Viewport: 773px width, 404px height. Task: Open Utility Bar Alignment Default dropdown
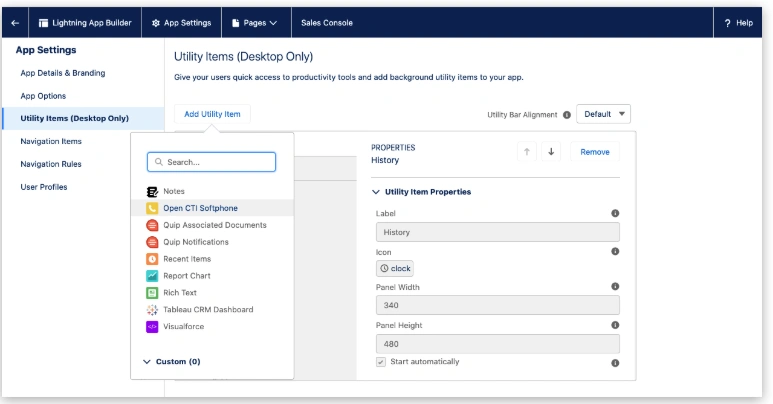coord(603,114)
